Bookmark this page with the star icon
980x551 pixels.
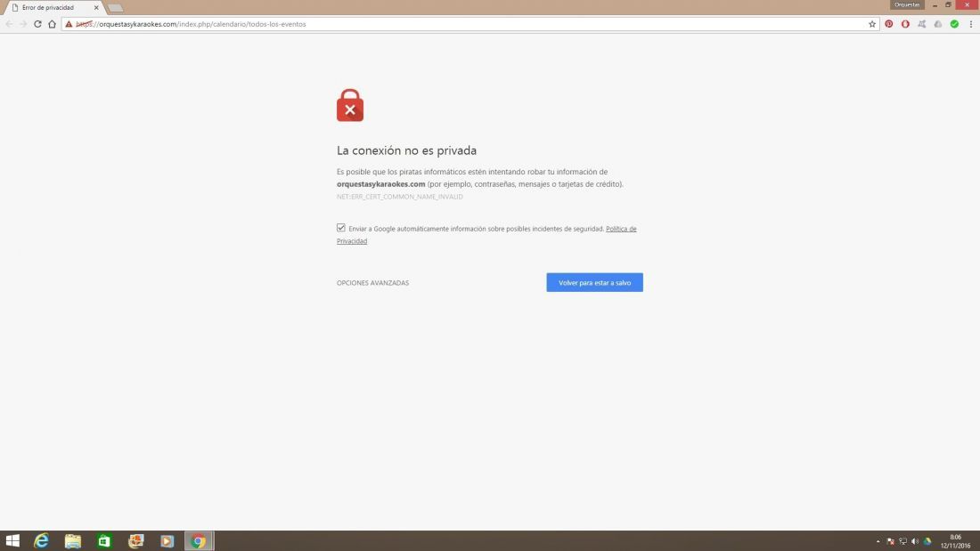[x=872, y=24]
